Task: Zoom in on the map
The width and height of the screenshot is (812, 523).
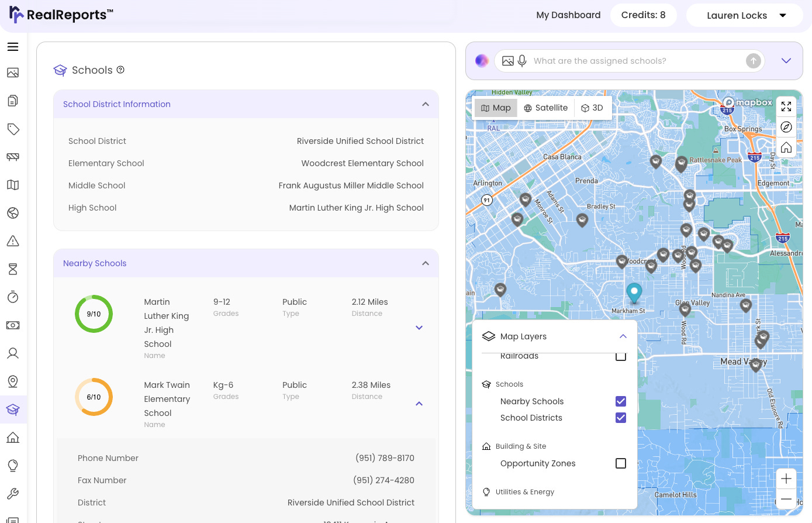Action: [x=786, y=479]
